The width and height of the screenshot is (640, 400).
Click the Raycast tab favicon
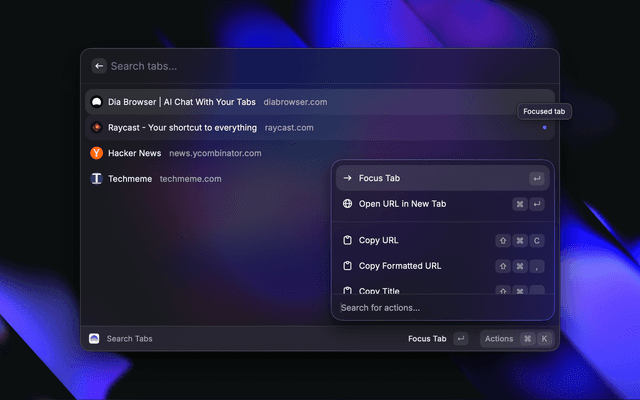[x=96, y=128]
